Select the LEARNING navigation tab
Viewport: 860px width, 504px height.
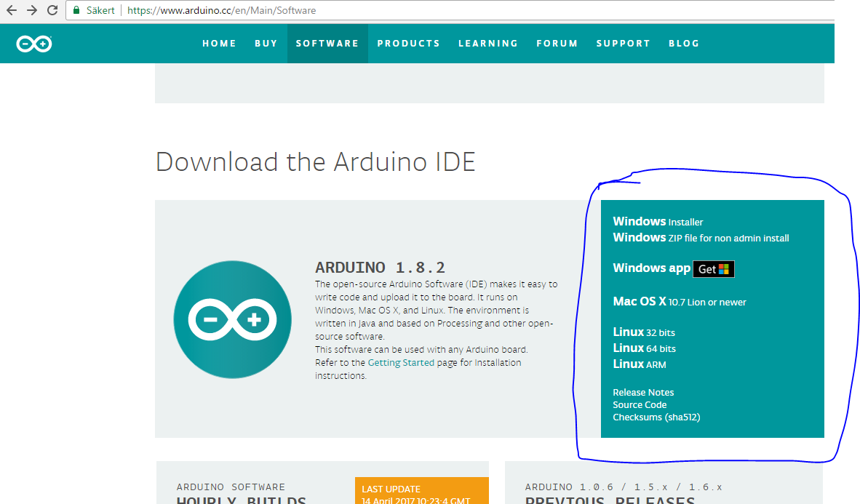[488, 43]
